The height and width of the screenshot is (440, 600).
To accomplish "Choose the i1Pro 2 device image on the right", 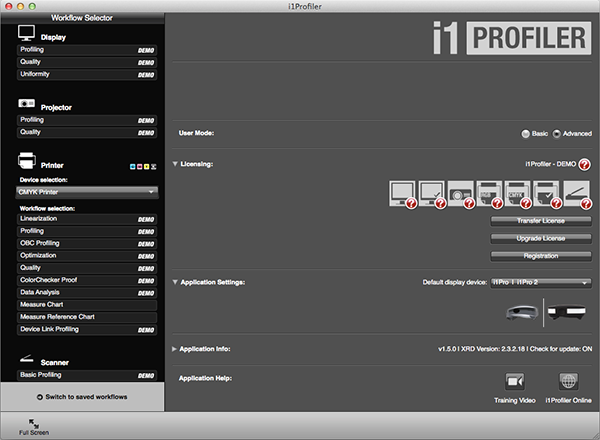I will [x=567, y=312].
